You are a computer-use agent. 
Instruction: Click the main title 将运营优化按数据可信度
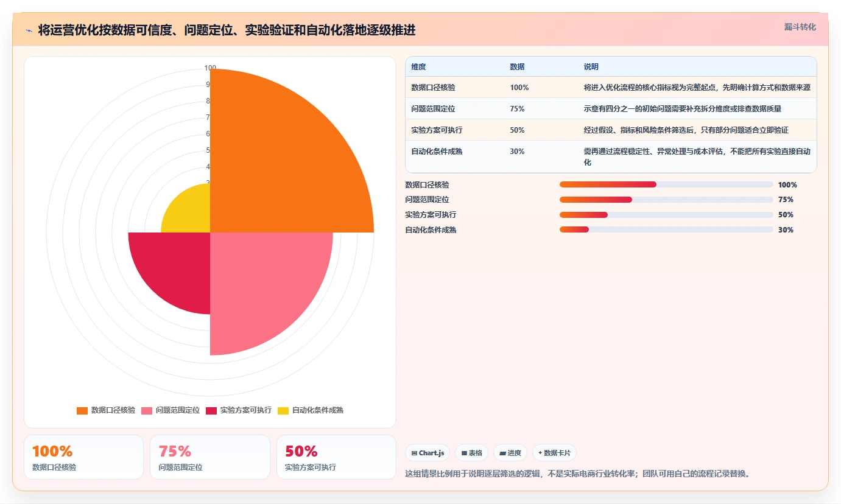coord(227,30)
